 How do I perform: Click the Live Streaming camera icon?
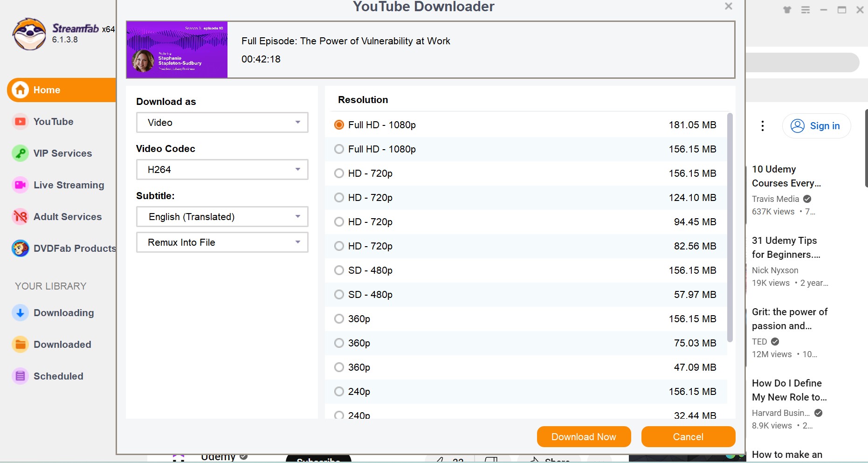click(20, 185)
